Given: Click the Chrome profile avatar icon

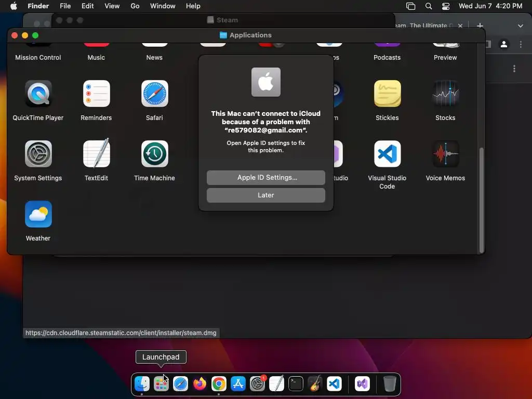Looking at the screenshot, I should pos(504,44).
